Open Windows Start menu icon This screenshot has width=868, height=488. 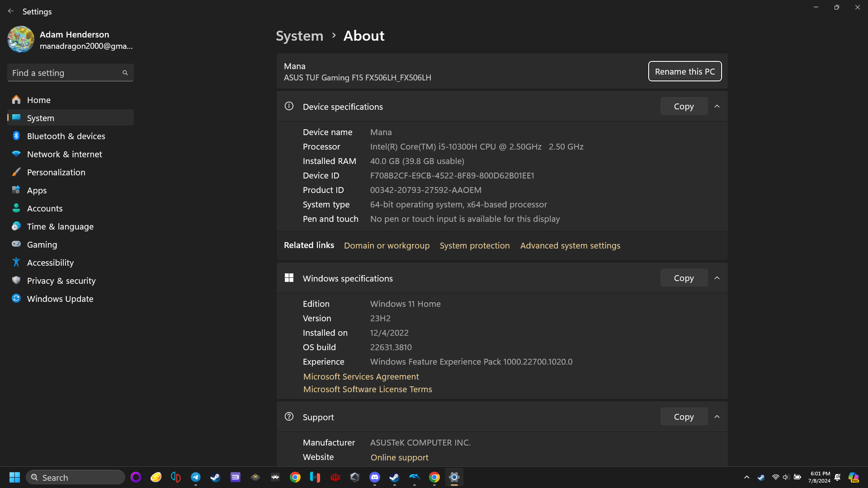point(14,477)
